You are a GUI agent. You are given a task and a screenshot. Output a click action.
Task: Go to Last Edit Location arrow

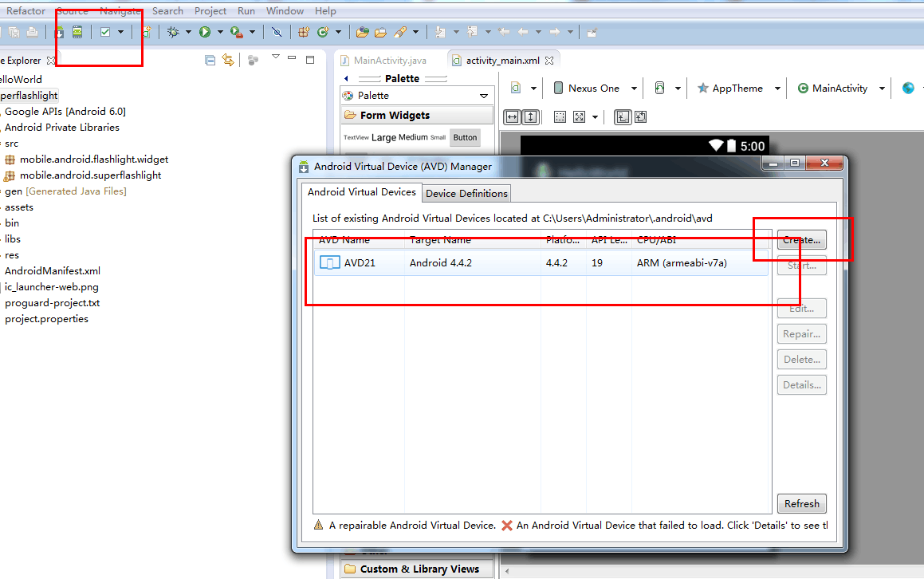tap(504, 32)
